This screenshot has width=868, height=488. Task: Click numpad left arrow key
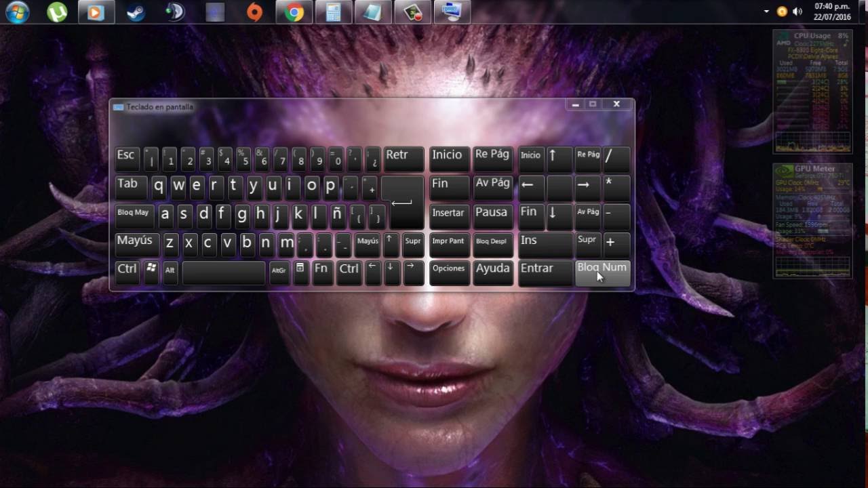tap(531, 188)
